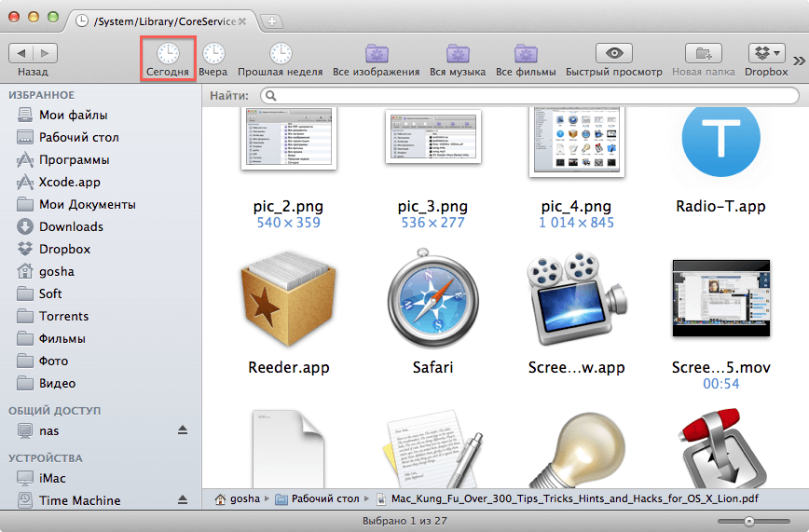The width and height of the screenshot is (809, 532).
Task: Select the Scree...5.mov video thumbnail
Action: [721, 298]
